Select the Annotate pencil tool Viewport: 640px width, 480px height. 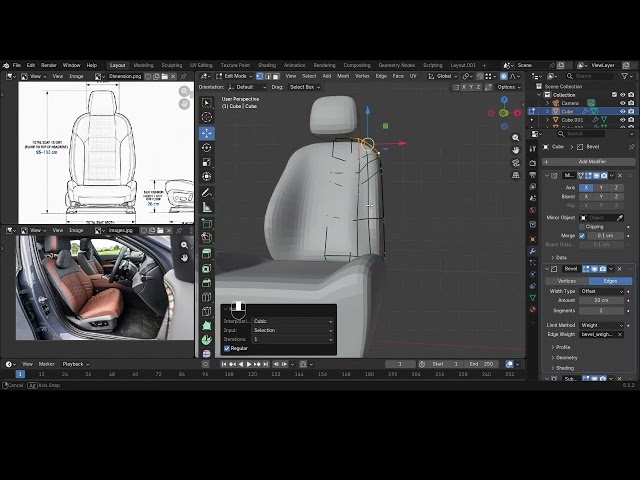[207, 193]
